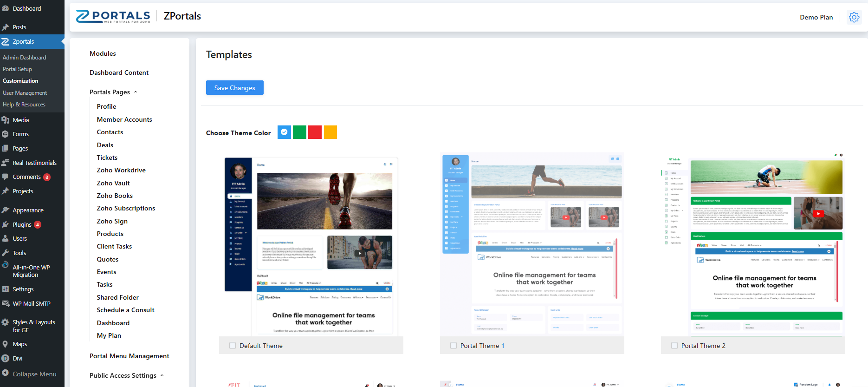Check the Default Theme checkbox
The image size is (868, 387).
(233, 346)
